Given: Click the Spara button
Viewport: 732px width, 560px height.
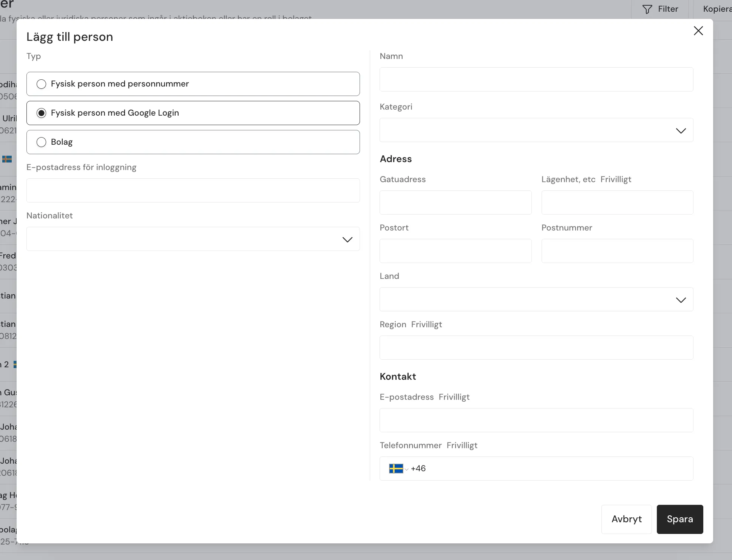Looking at the screenshot, I should pyautogui.click(x=679, y=519).
